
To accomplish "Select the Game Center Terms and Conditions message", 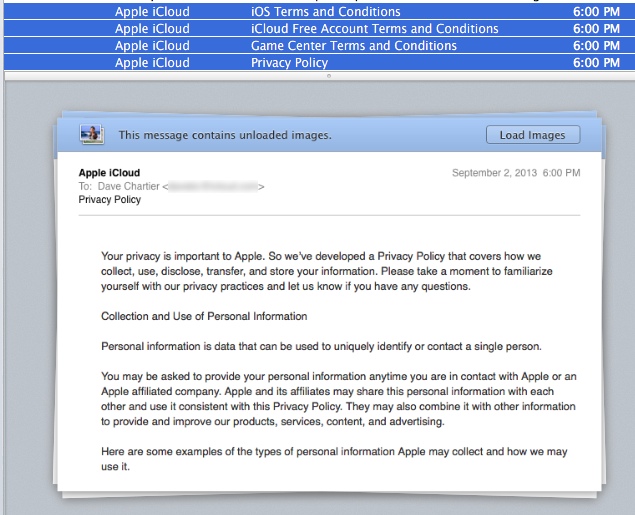I will tap(318, 45).
